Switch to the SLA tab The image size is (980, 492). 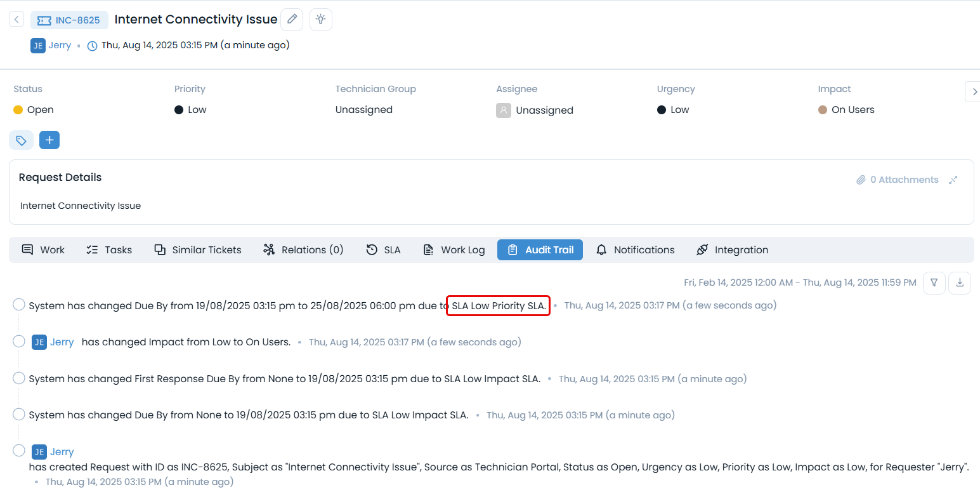(384, 250)
